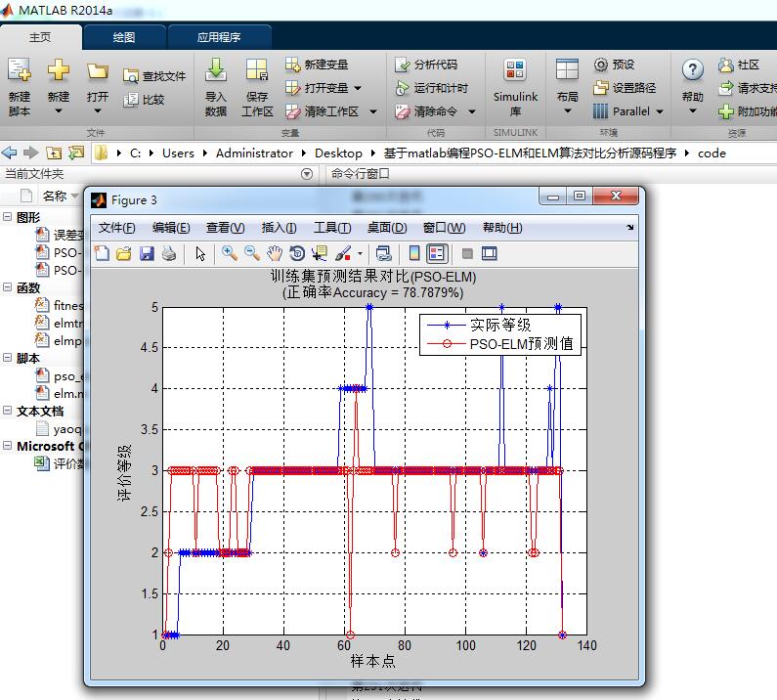Click the Add-Ons (附加功能) button
This screenshot has height=700, width=777.
(x=749, y=111)
